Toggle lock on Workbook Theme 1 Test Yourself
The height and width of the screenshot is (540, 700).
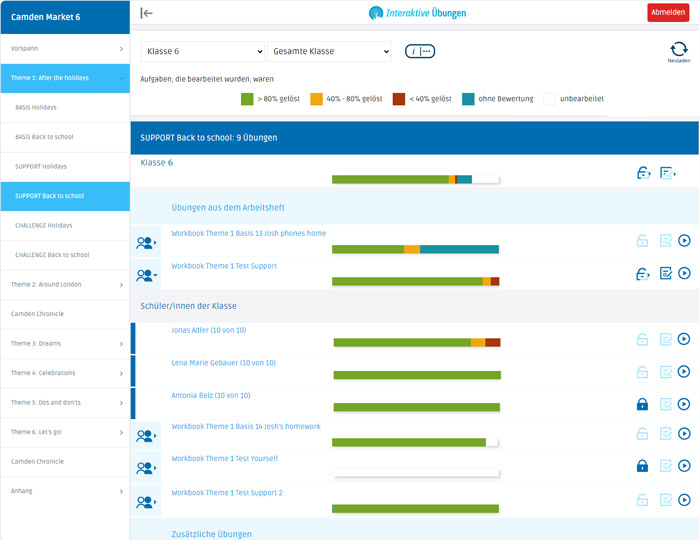coord(642,466)
